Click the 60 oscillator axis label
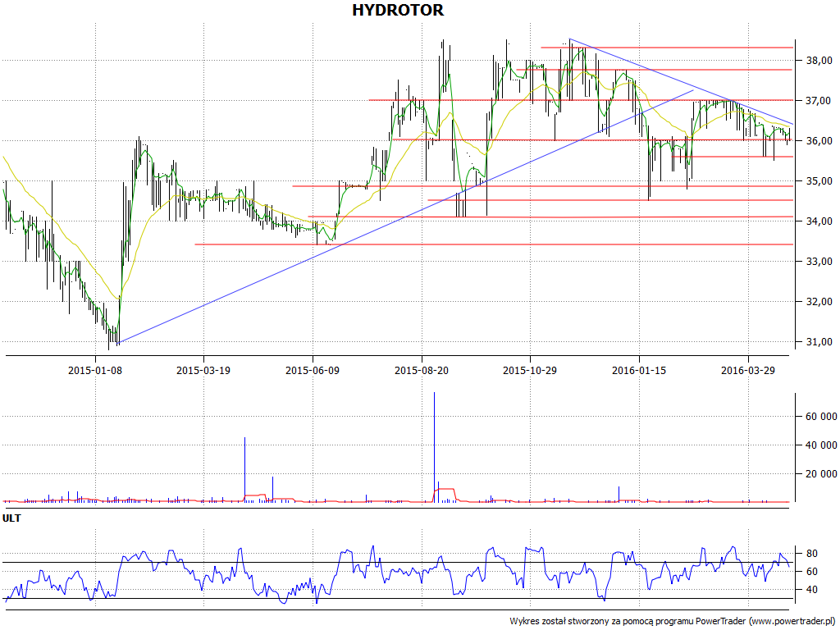 tap(811, 572)
